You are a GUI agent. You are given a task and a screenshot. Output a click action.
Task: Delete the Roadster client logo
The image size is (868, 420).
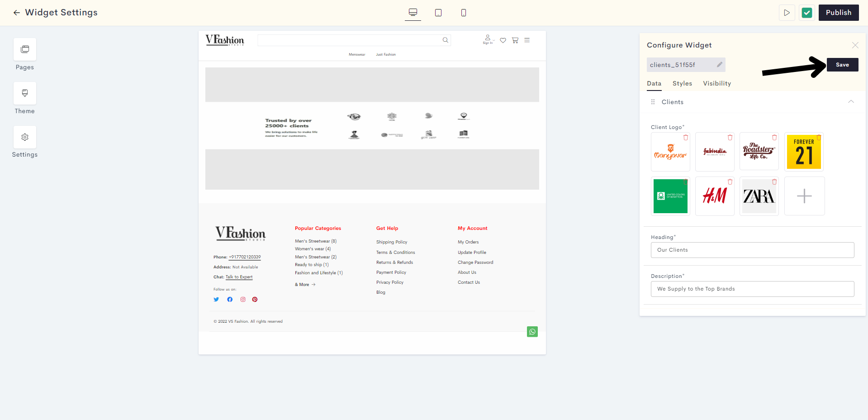tap(774, 137)
